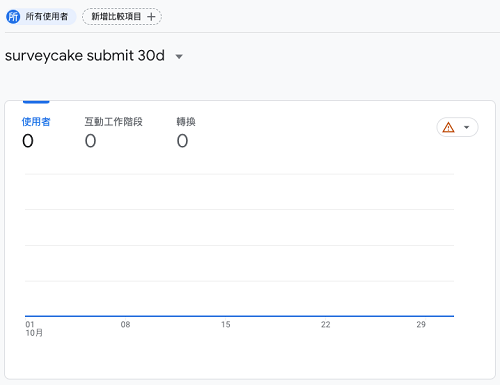Click the 29 date label on chart axis
Image resolution: width=500 pixels, height=385 pixels.
(x=421, y=324)
